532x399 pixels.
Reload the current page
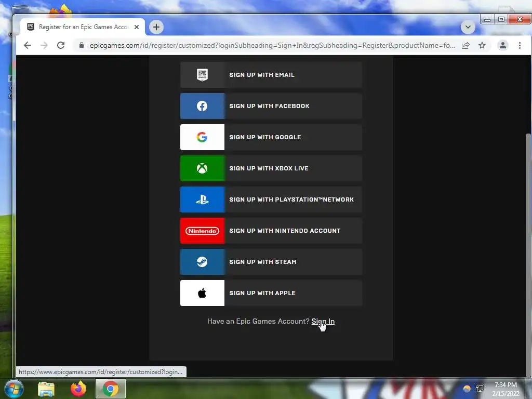(x=61, y=45)
